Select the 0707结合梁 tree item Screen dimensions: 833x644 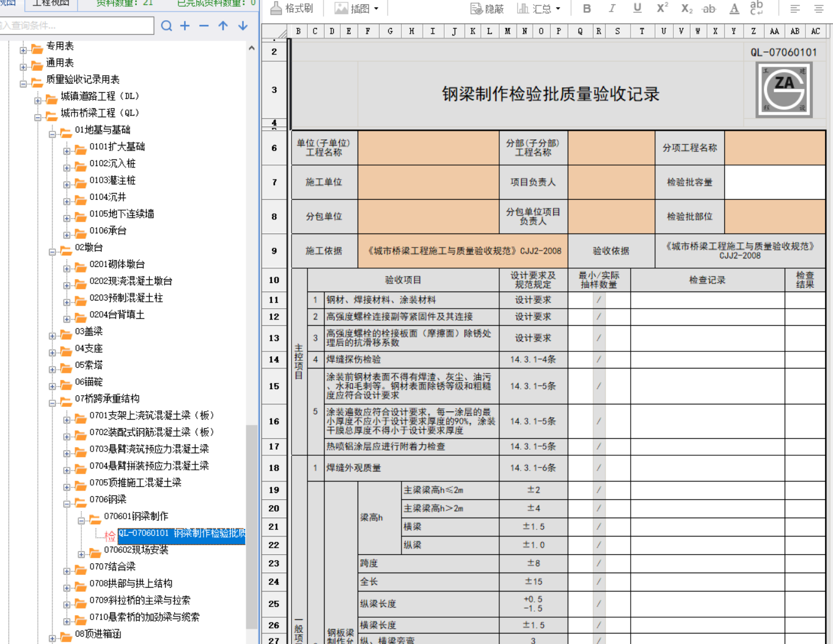point(112,566)
